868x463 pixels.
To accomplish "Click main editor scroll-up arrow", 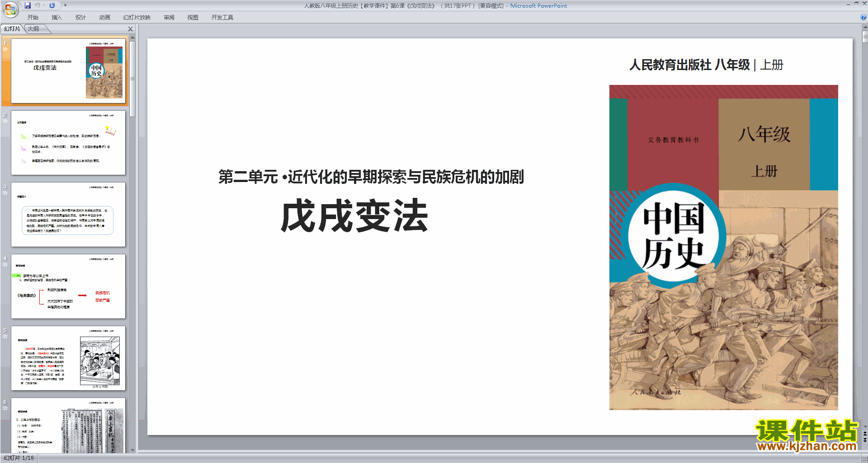I will pyautogui.click(x=865, y=28).
